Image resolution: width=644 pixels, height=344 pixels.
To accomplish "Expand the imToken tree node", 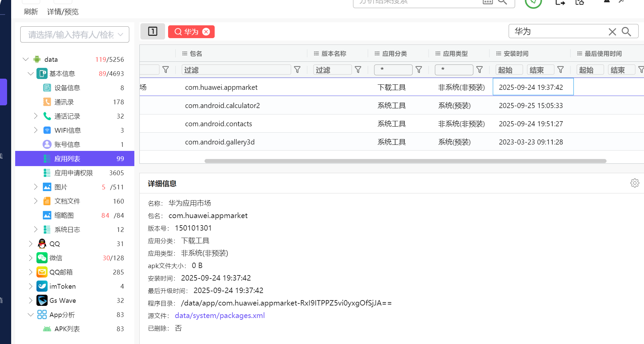I will [31, 286].
